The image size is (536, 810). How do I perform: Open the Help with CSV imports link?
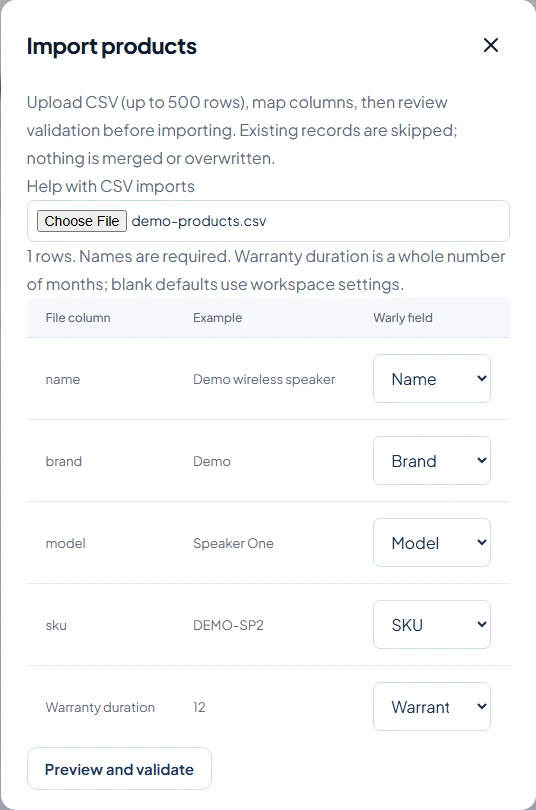[111, 186]
